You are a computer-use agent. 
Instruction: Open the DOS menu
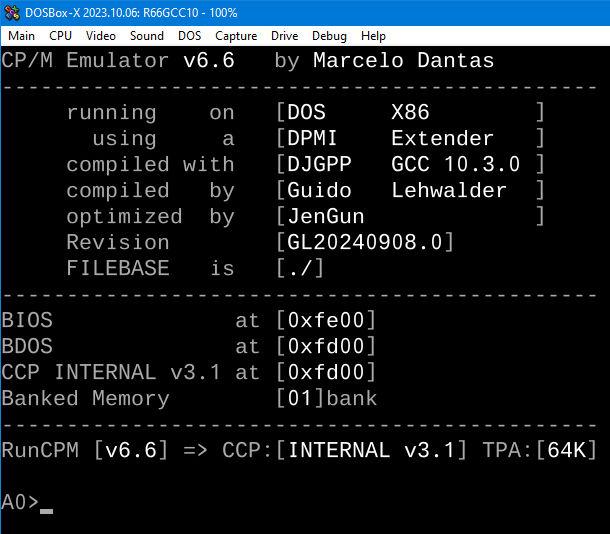[189, 36]
